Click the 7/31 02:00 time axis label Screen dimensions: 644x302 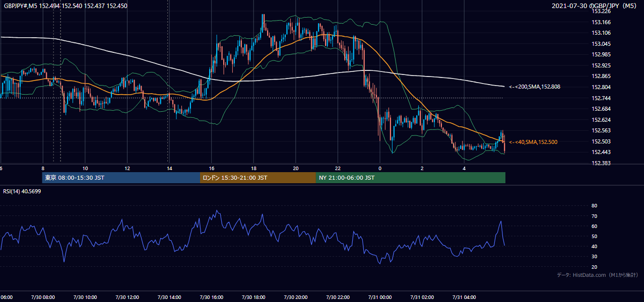422,297
